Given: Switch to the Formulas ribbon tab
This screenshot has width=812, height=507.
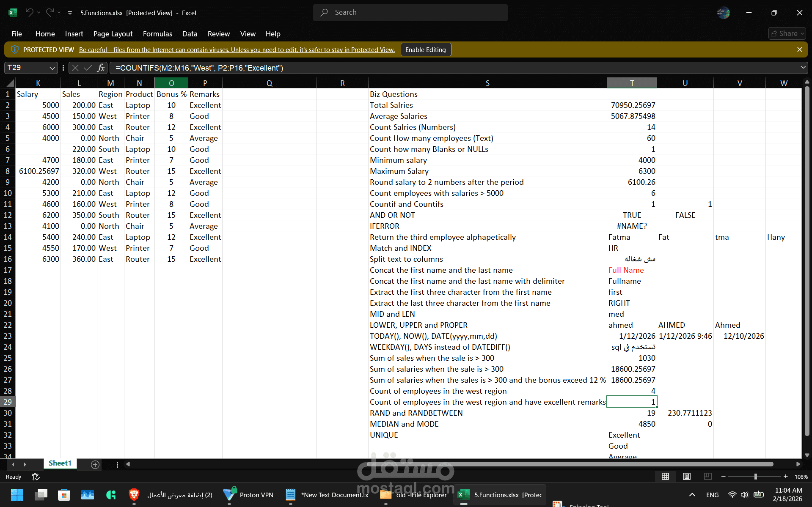Looking at the screenshot, I should tap(157, 34).
